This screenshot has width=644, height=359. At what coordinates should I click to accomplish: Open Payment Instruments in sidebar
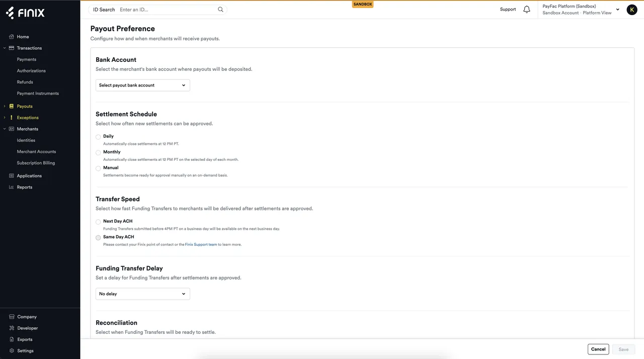click(38, 94)
